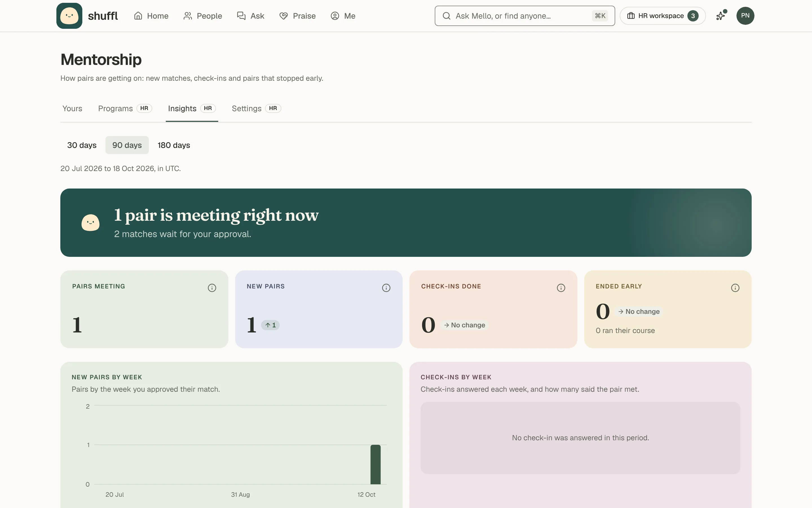
Task: Click the ⌘K shortcut badge
Action: click(x=600, y=16)
